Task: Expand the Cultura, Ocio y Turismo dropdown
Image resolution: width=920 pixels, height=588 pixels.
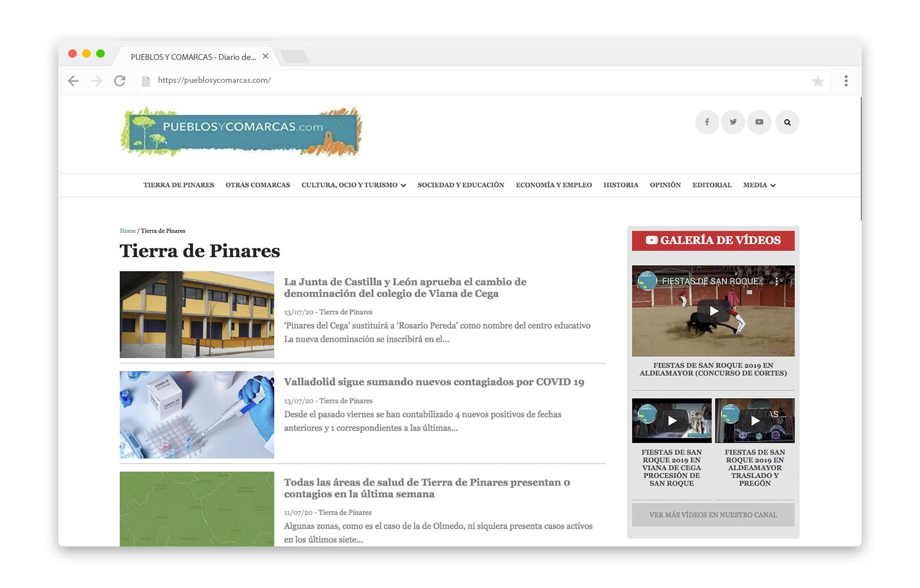Action: pyautogui.click(x=353, y=185)
